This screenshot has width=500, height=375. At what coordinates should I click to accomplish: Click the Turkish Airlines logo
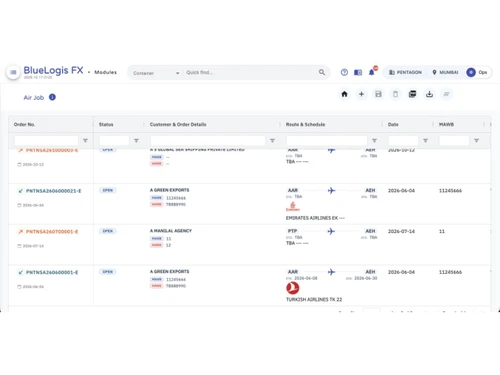[293, 288]
